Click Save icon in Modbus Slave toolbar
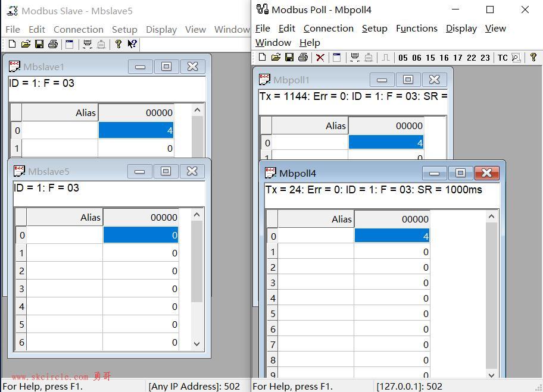 [x=39, y=44]
